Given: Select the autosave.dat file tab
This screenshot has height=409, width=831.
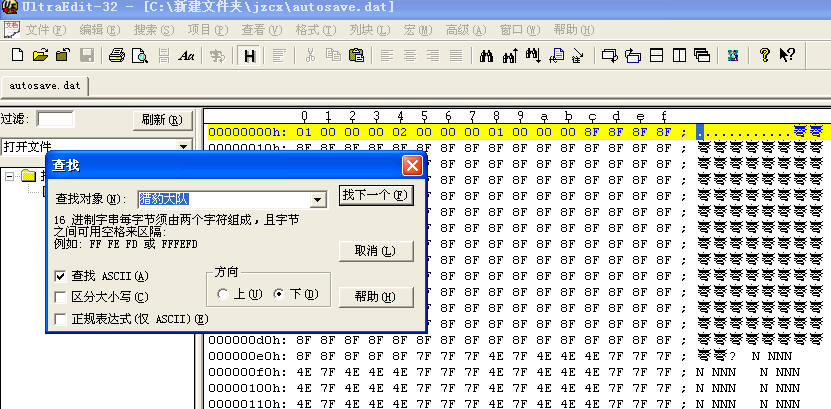Looking at the screenshot, I should pos(45,85).
